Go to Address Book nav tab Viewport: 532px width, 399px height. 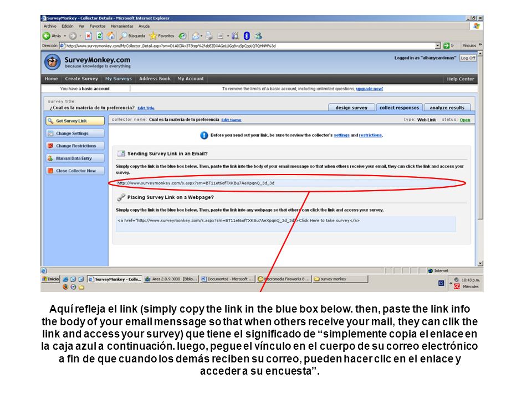(x=155, y=79)
